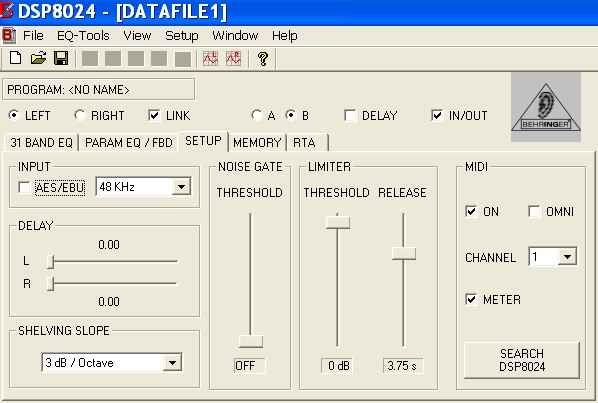The width and height of the screenshot is (598, 403).
Task: Open the Window menu
Action: (x=235, y=35)
